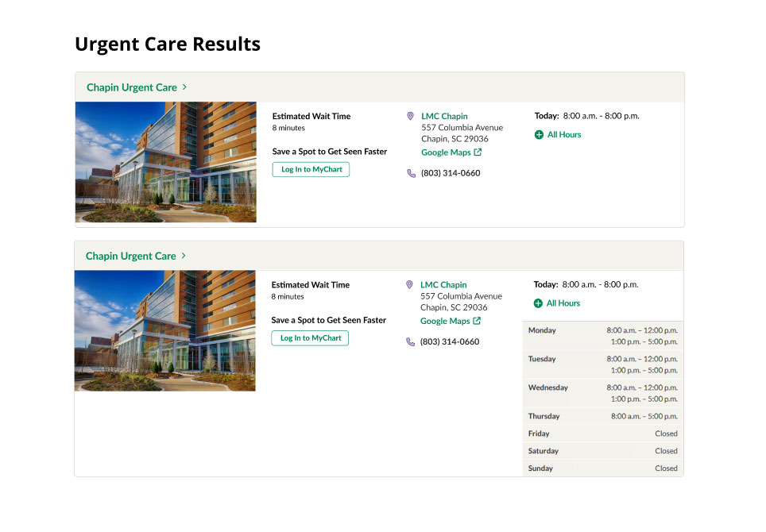Click the plus icon beside the second All Hours
Image resolution: width=766 pixels, height=532 pixels.
click(x=539, y=303)
